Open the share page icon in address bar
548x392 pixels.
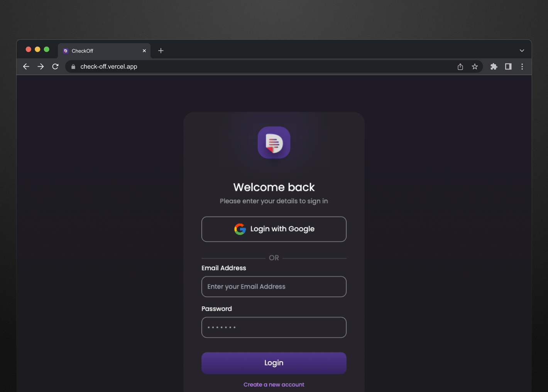pyautogui.click(x=460, y=67)
